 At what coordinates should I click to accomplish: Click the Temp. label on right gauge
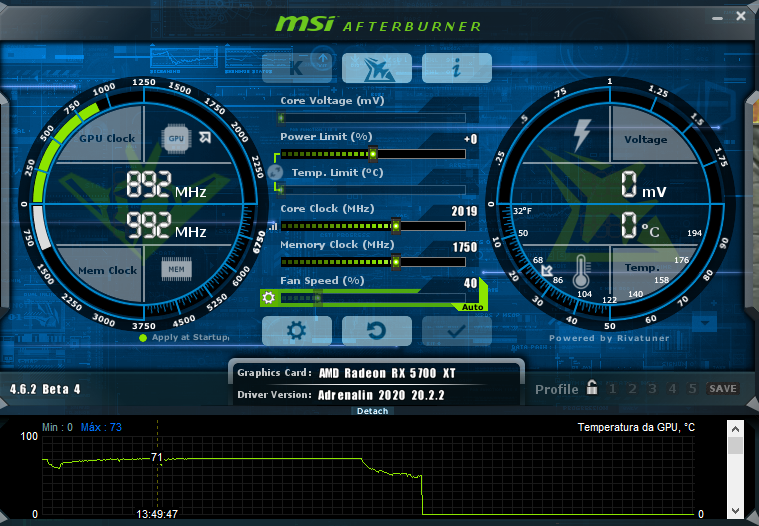(642, 268)
